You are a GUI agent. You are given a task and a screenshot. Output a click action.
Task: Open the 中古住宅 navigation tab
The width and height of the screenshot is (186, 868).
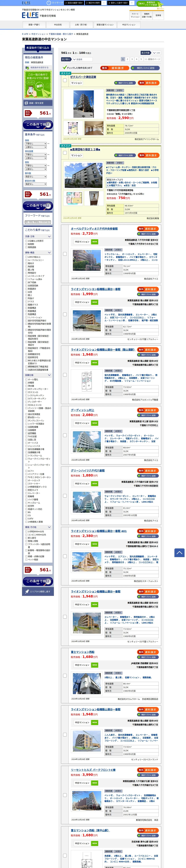click(x=58, y=25)
